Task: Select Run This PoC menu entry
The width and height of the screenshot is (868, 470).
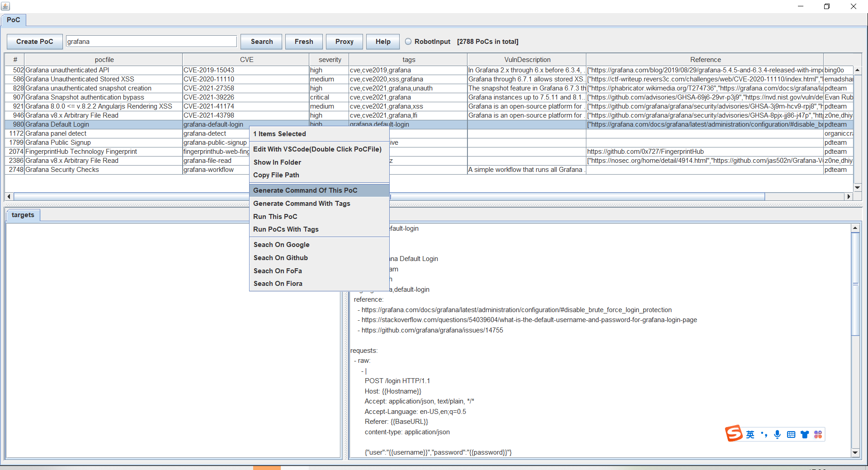Action: (x=319, y=217)
